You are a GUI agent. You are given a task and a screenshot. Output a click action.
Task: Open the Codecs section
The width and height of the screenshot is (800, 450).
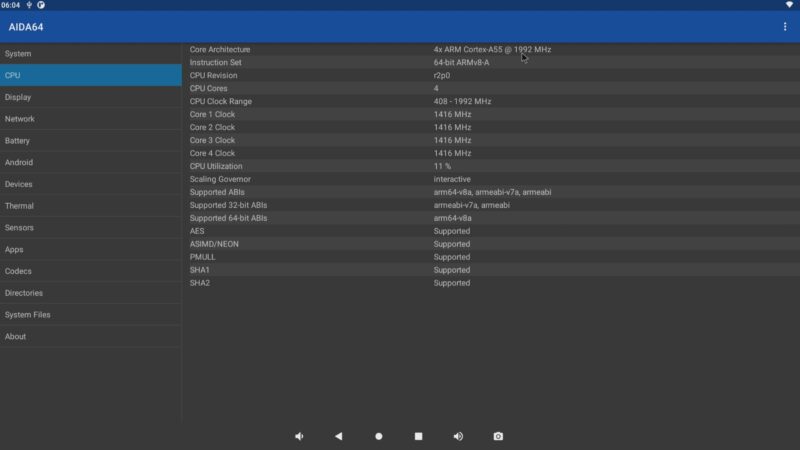click(x=91, y=271)
